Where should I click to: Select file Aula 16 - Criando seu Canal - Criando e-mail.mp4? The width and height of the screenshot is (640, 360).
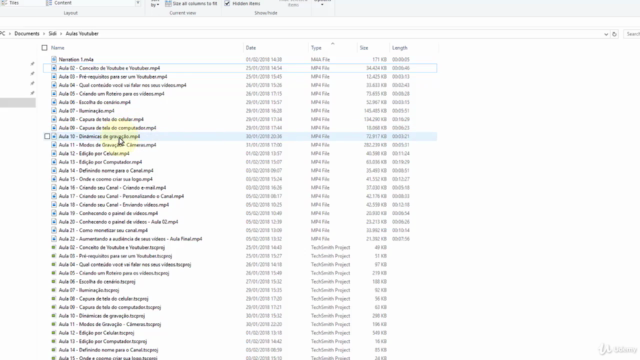tap(112, 188)
